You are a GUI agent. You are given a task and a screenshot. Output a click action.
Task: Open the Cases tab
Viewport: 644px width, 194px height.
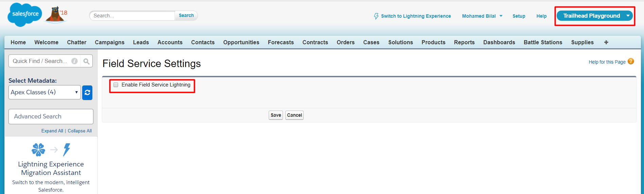coord(371,42)
